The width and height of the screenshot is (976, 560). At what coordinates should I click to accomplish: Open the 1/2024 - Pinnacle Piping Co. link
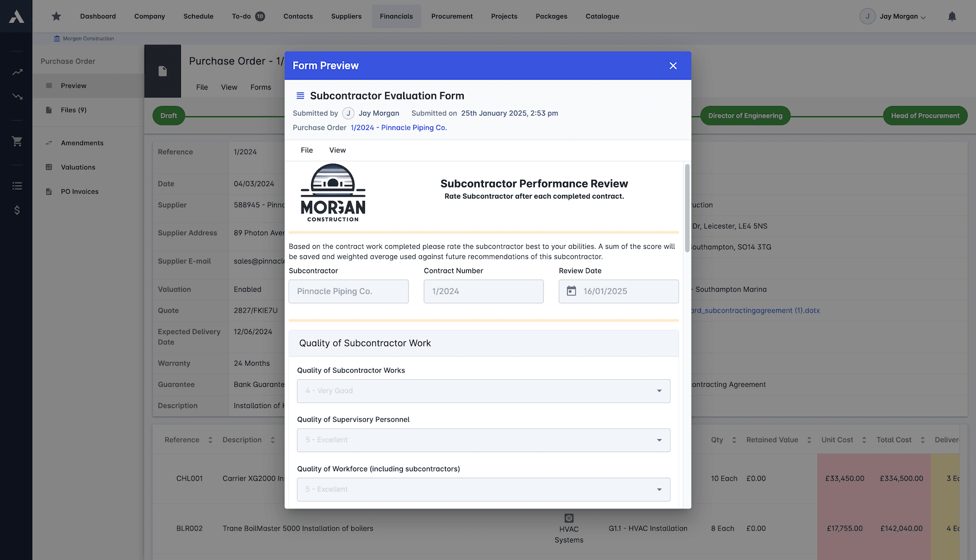point(399,128)
